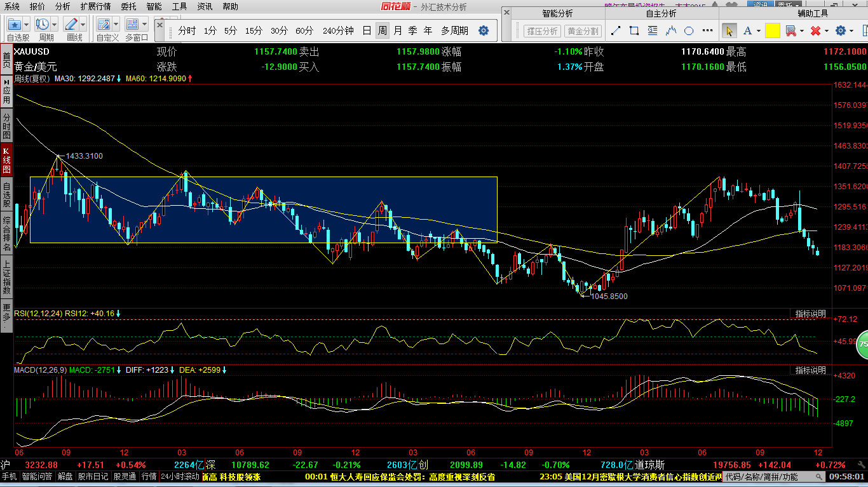Select the straight line drawing tool
The height and width of the screenshot is (487, 868).
(x=615, y=30)
